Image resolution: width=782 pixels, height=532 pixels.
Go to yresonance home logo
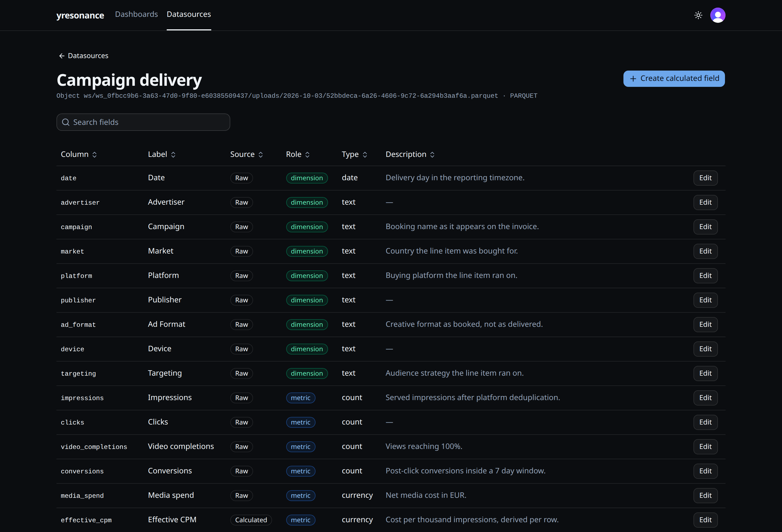[80, 15]
